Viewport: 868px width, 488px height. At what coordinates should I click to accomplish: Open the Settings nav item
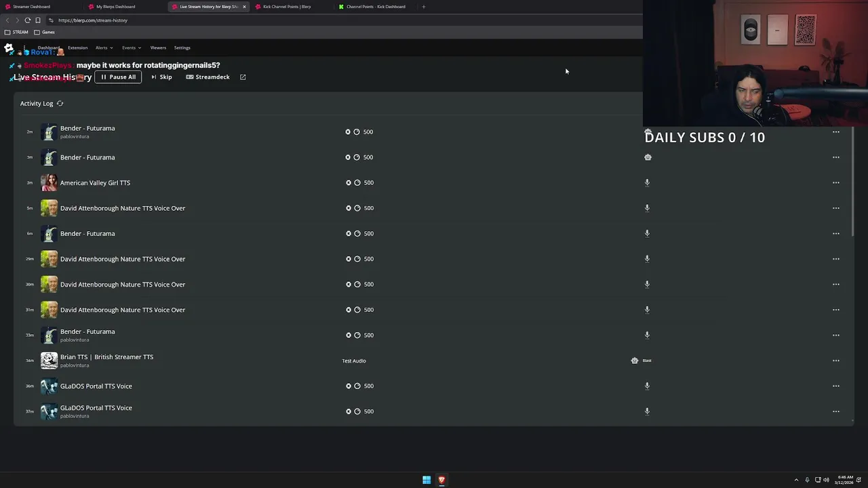point(182,48)
